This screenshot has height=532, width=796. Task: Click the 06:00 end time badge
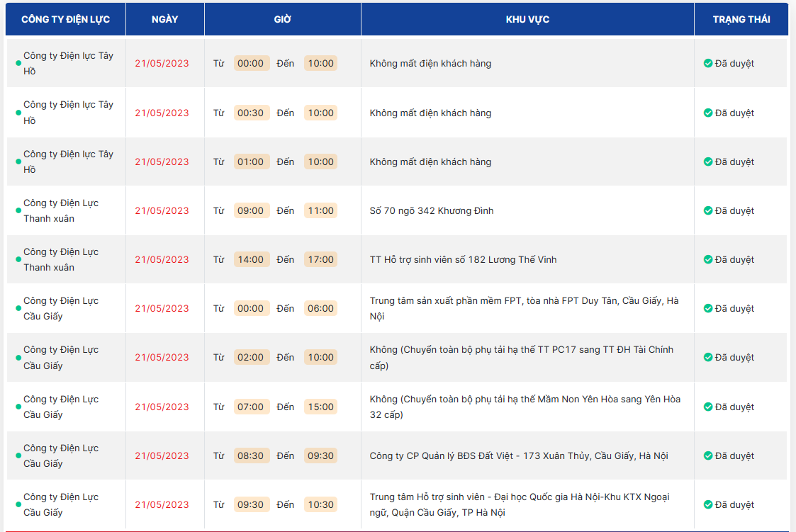[x=320, y=308]
